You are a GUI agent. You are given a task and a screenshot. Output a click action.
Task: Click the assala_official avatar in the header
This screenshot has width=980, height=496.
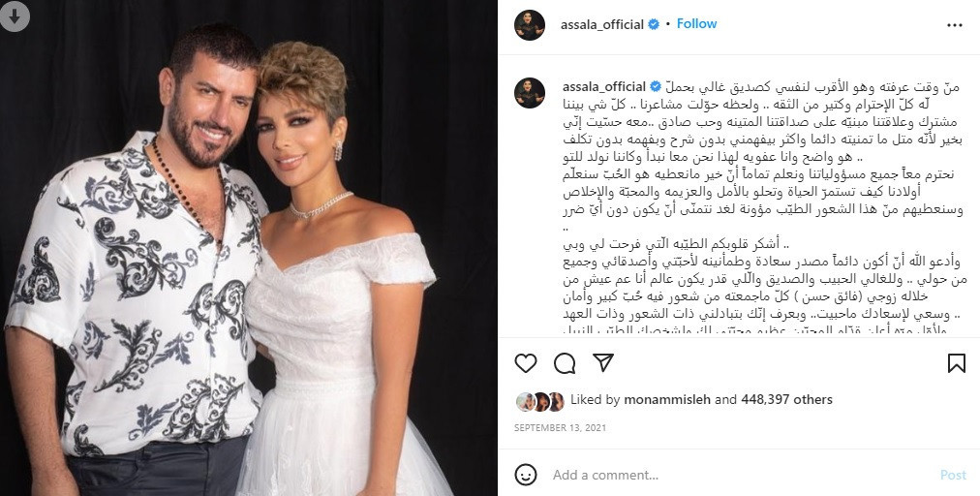pyautogui.click(x=530, y=25)
